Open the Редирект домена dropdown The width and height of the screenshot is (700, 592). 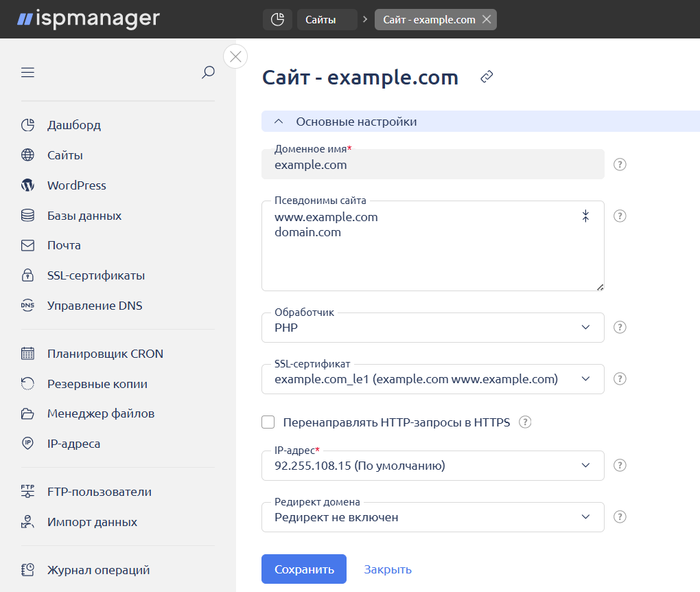pos(432,517)
